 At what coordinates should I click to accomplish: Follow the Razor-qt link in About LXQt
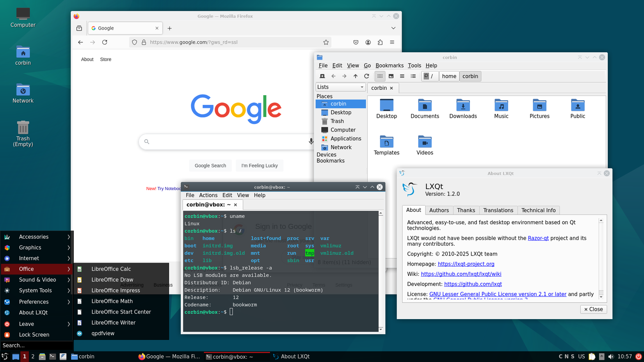pos(538,238)
